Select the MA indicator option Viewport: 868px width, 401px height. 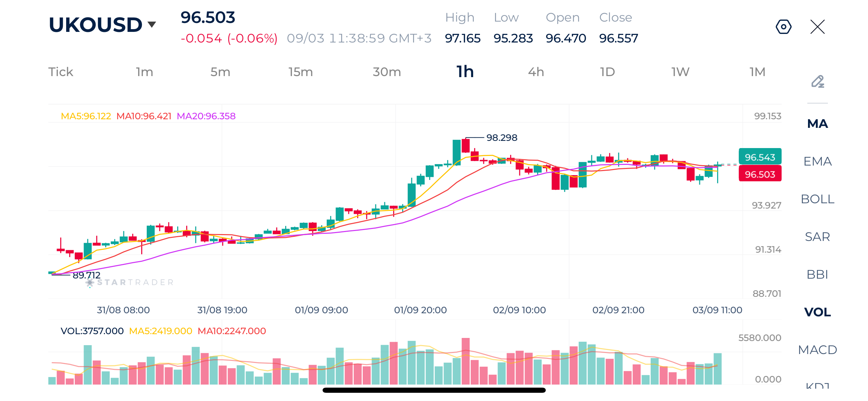pos(818,124)
